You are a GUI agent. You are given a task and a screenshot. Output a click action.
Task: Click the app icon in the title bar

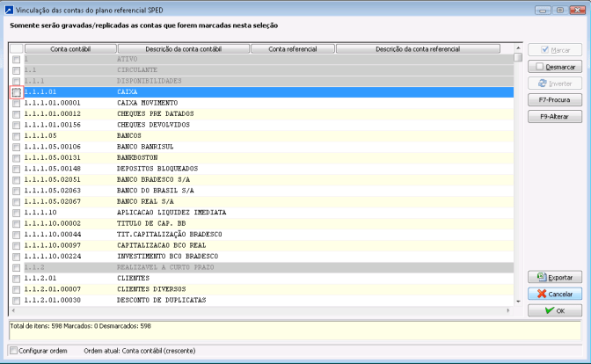tap(9, 11)
